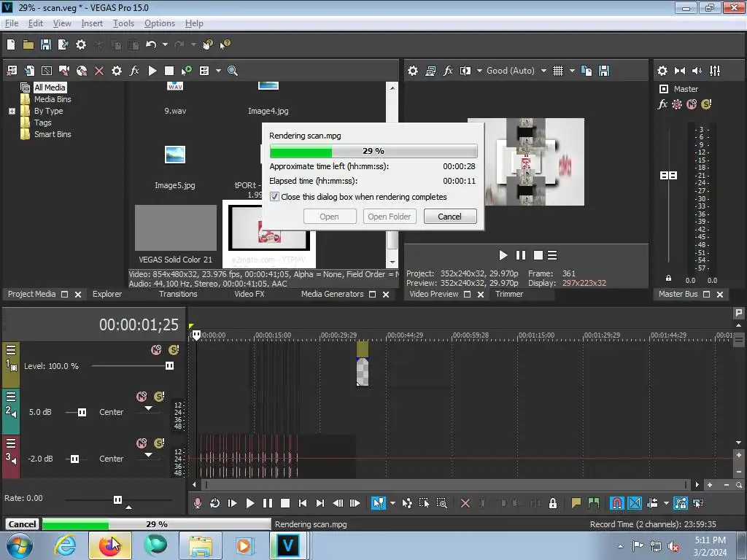Open a project with the folder icon
The width and height of the screenshot is (747, 560).
tap(28, 44)
